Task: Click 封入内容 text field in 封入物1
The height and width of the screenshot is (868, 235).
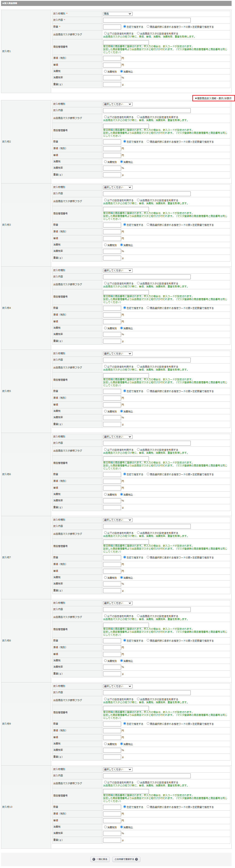Action: (147, 20)
